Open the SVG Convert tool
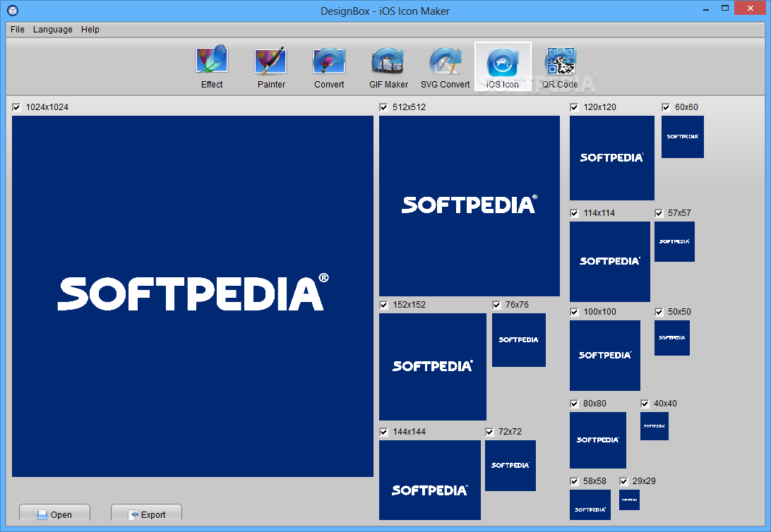Image resolution: width=771 pixels, height=532 pixels. [x=445, y=67]
